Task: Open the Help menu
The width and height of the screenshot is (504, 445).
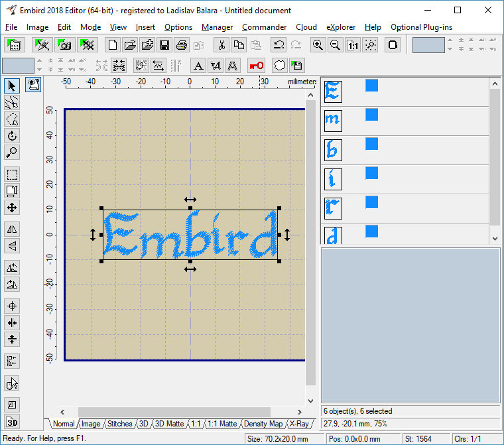Action: pos(373,27)
